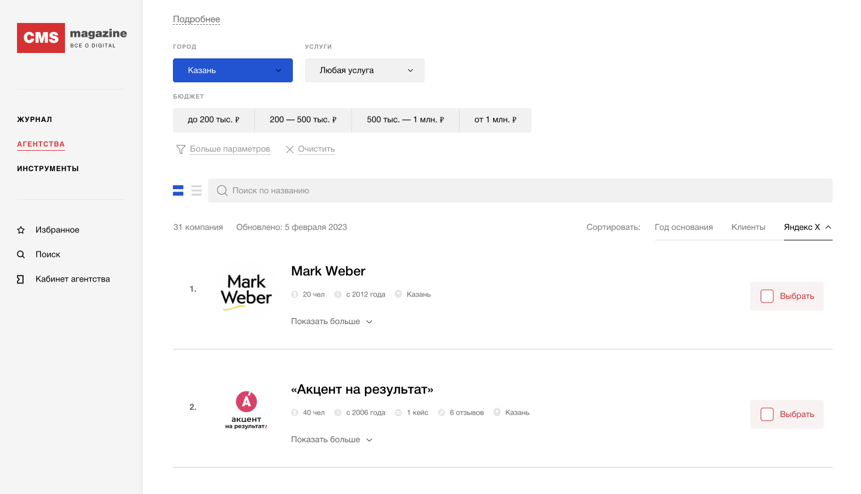
Task: Tick the Выбрать checkbox for Акцент на результат
Action: click(767, 414)
